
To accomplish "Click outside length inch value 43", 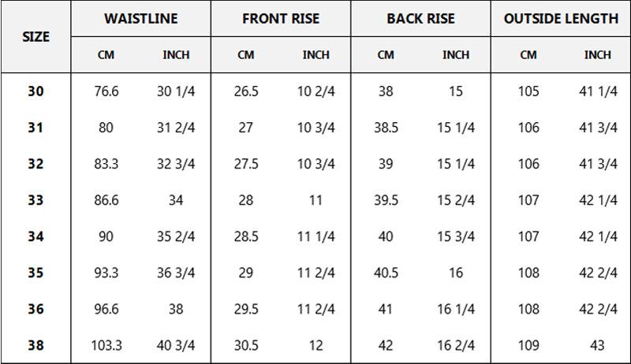I will pos(598,345).
